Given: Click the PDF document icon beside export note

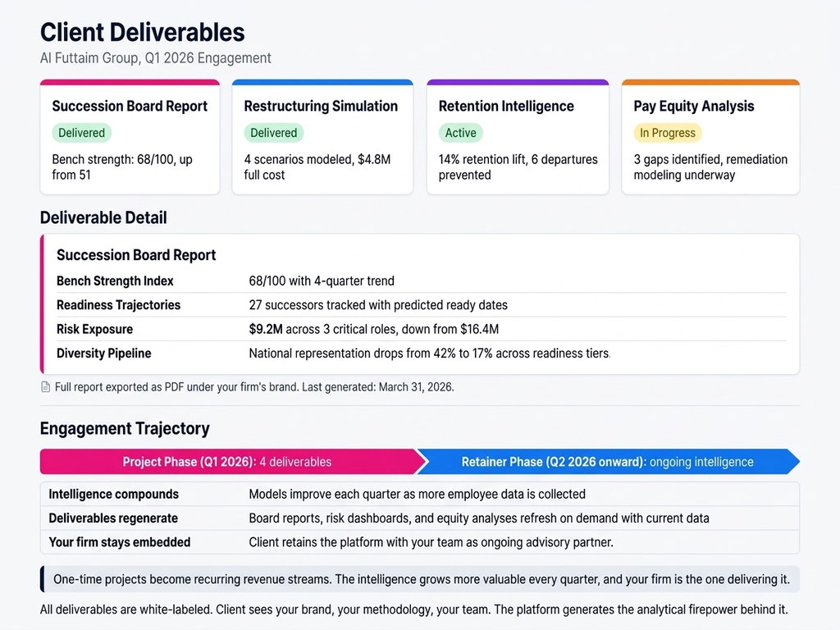Looking at the screenshot, I should point(46,387).
